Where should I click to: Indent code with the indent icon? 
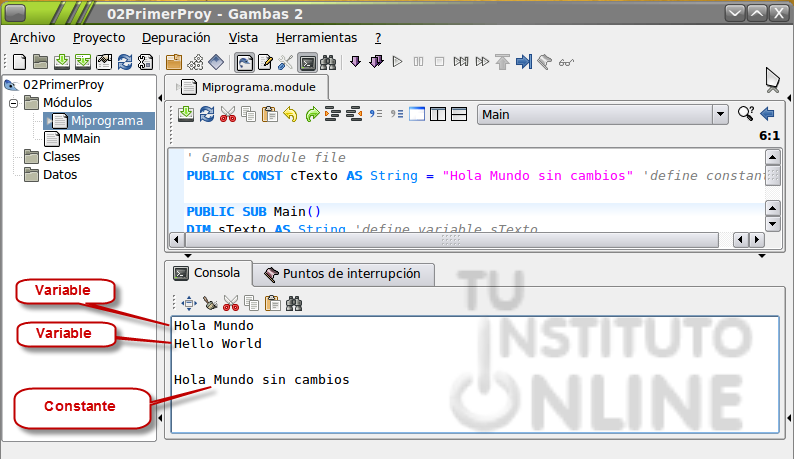pos(333,114)
